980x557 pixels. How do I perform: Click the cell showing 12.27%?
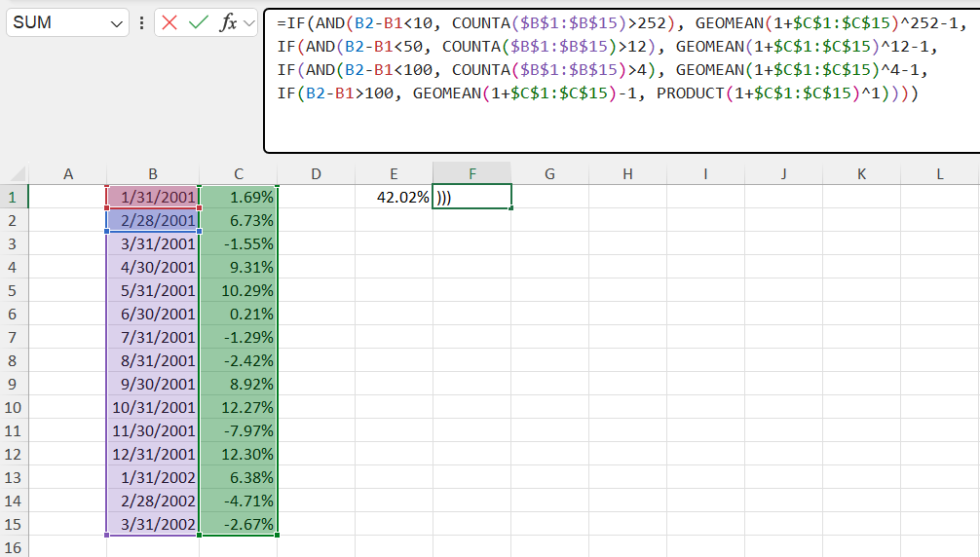coord(239,407)
